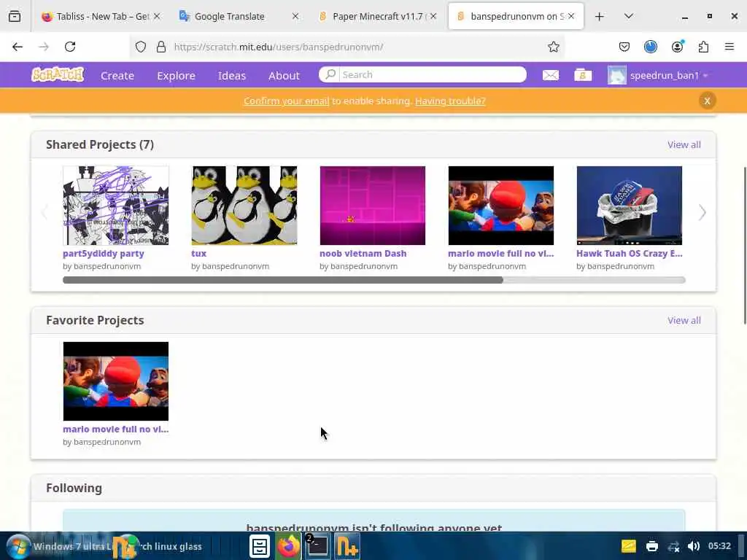
Task: Click the browser address bar URL
Action: pyautogui.click(x=278, y=47)
